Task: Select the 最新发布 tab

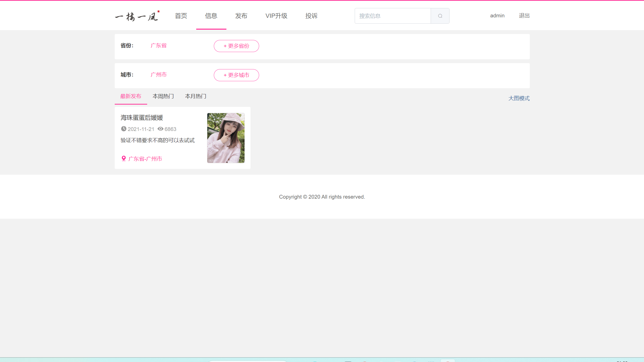Action: 131,96
